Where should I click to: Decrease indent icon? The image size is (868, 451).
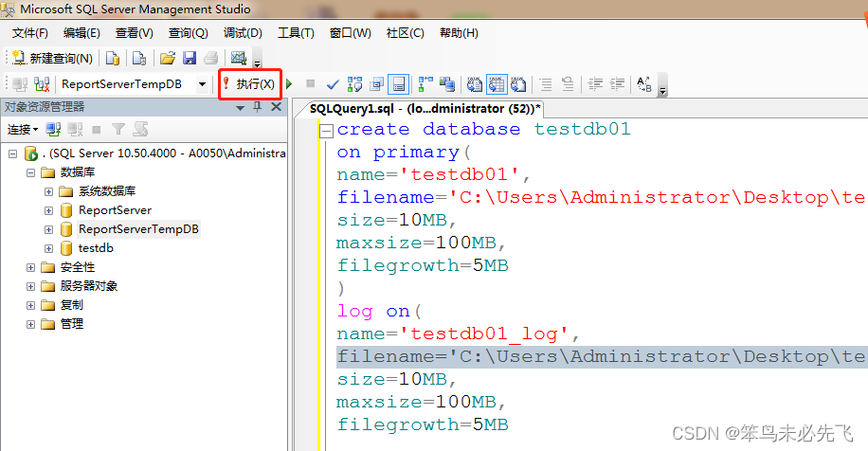tap(596, 84)
